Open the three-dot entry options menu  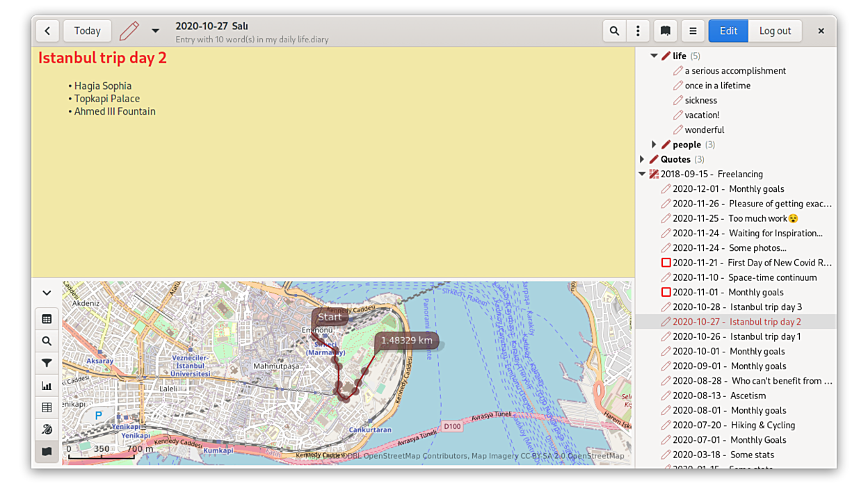638,31
